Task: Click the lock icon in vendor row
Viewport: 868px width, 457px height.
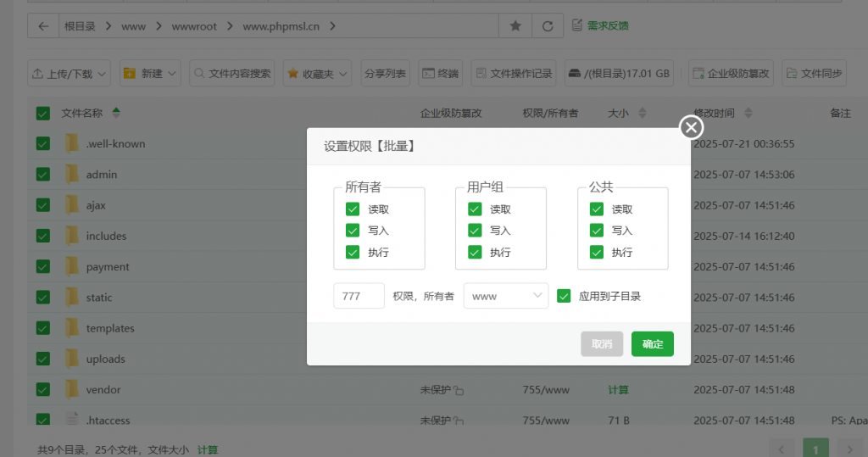Action: pyautogui.click(x=459, y=391)
